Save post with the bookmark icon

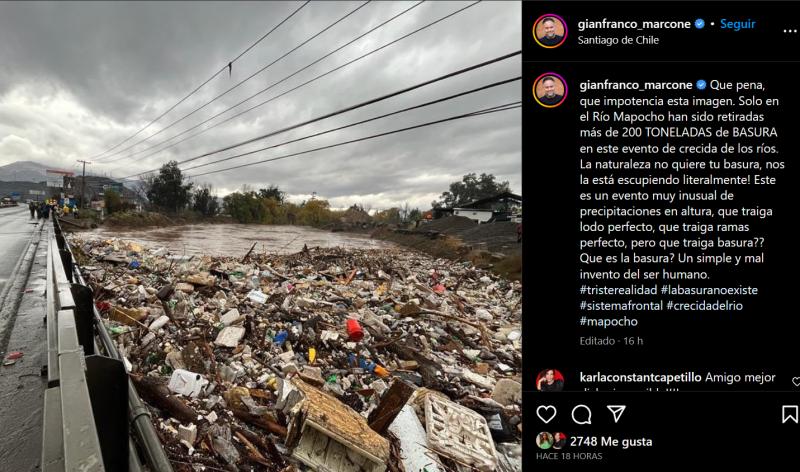(x=790, y=414)
